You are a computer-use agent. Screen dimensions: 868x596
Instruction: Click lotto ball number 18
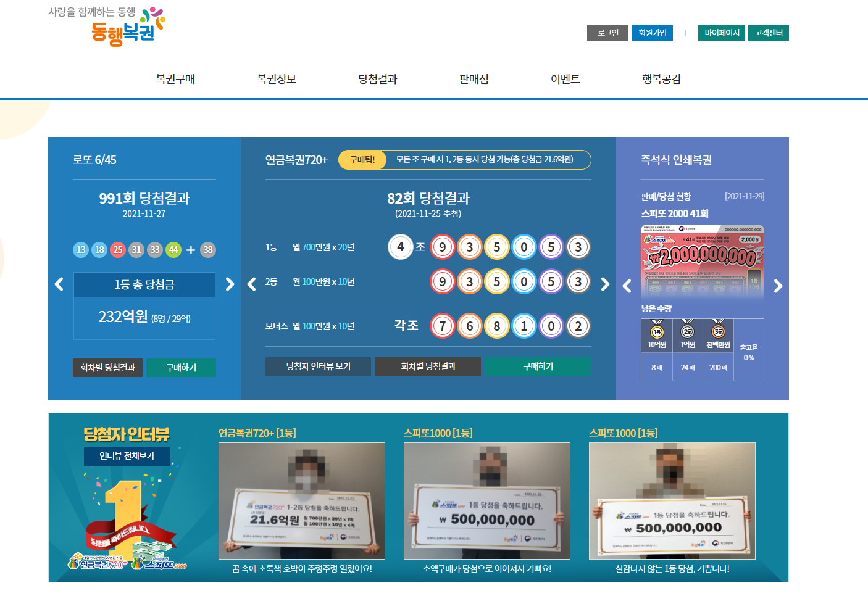tap(99, 250)
